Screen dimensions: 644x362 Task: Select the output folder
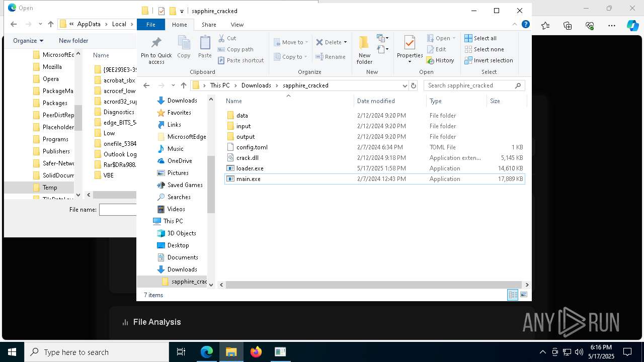point(374,136)
